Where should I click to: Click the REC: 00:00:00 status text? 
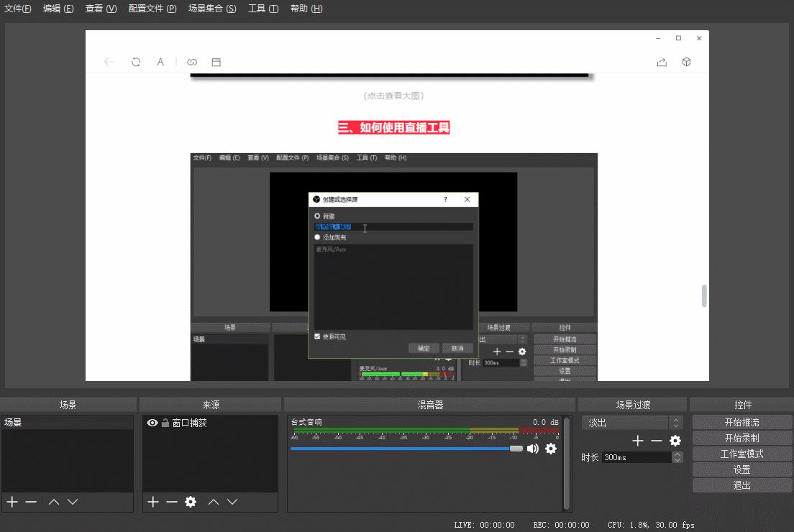pos(561,525)
